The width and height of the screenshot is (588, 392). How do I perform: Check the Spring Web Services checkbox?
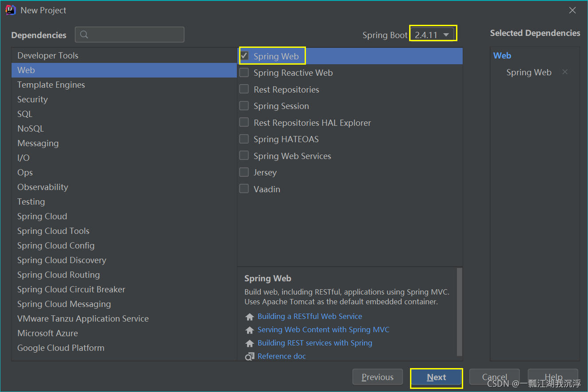point(244,155)
